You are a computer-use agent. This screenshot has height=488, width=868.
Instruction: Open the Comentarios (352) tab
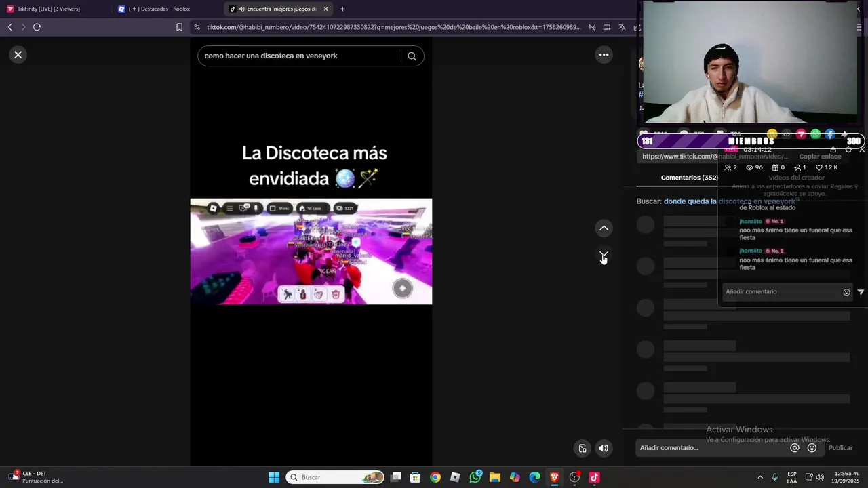(689, 178)
